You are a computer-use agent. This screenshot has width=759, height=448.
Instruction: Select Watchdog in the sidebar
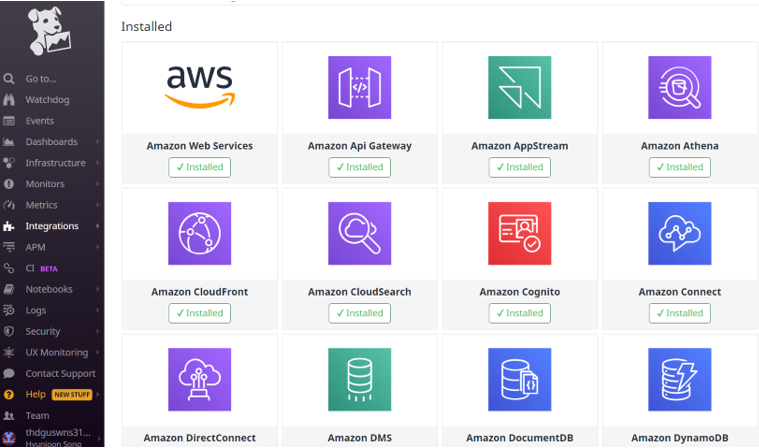pos(47,100)
